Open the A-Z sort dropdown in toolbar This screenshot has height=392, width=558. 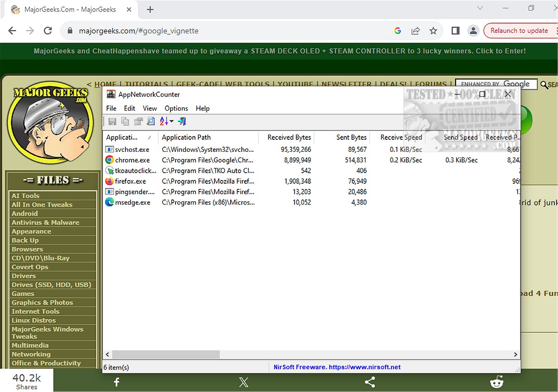tap(166, 121)
